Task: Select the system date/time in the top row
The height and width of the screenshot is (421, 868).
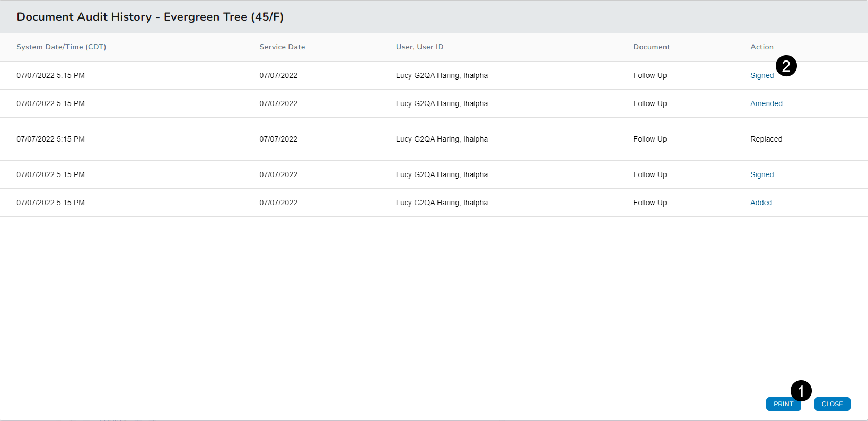Action: [50, 75]
